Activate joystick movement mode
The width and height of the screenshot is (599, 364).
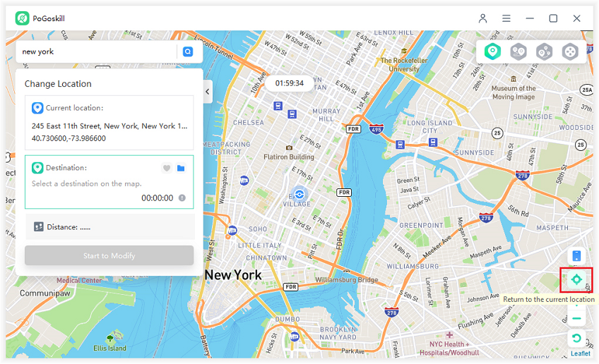coord(569,51)
